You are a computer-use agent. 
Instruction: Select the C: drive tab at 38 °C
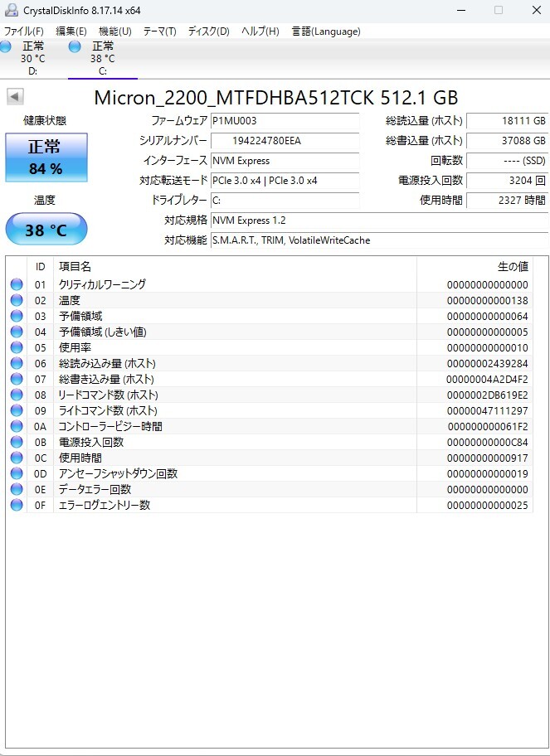click(x=103, y=59)
